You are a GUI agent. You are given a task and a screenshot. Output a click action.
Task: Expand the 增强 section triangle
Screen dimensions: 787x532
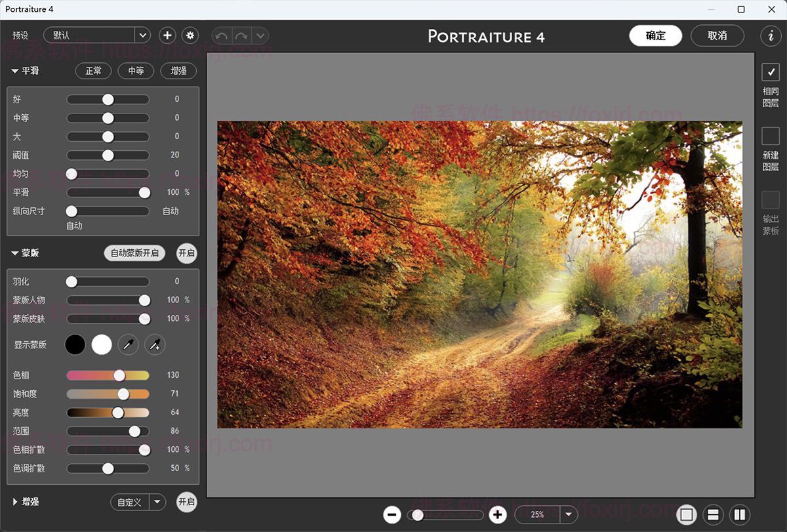coord(15,502)
